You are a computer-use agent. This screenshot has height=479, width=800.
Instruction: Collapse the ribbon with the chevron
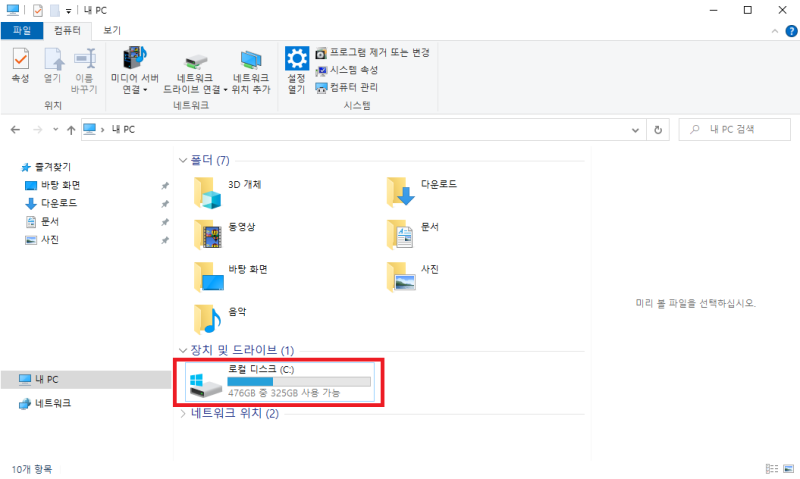point(774,31)
